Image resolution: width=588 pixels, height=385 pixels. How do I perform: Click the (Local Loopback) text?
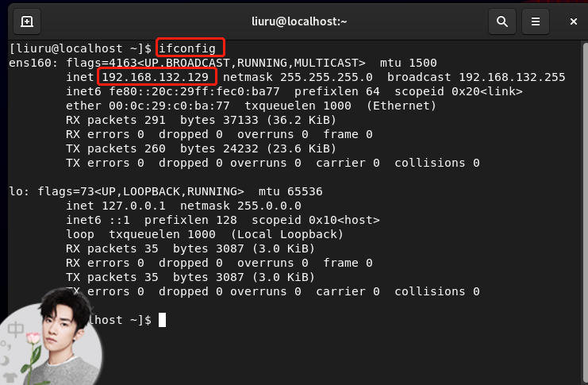click(x=287, y=234)
